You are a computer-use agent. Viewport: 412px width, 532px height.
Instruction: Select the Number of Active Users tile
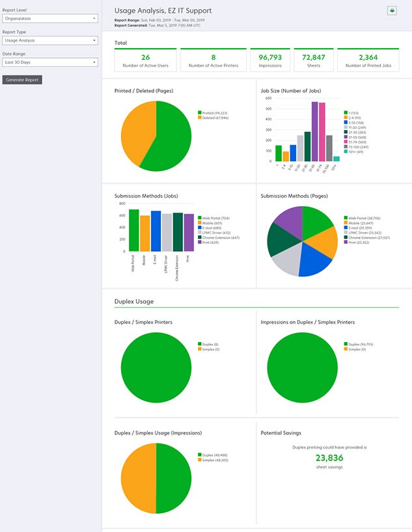click(x=145, y=59)
